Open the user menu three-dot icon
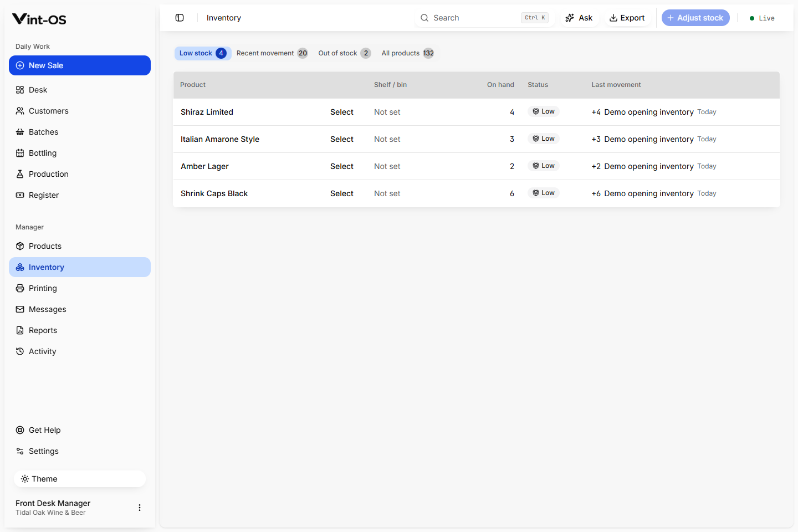The height and width of the screenshot is (532, 798). coord(140,508)
